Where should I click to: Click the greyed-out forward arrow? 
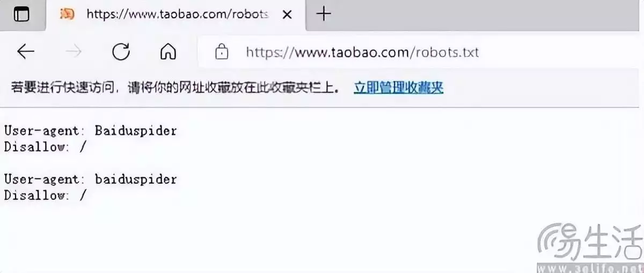point(74,52)
